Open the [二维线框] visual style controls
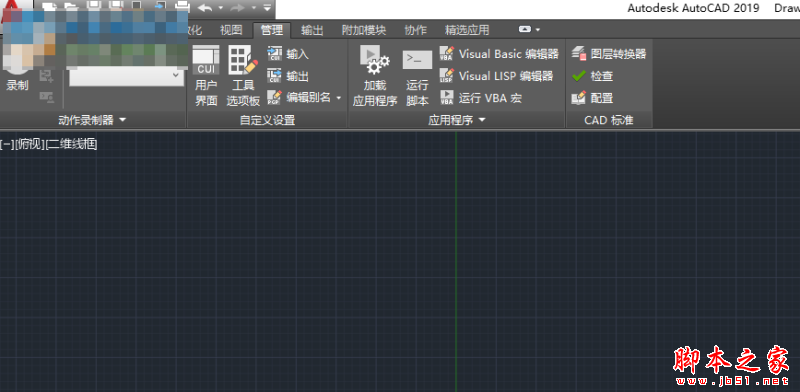 pos(72,144)
